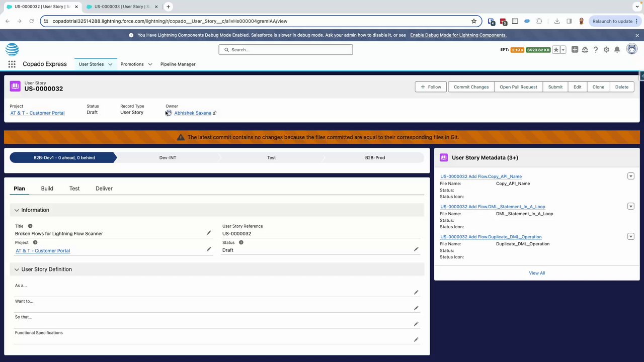Open actions menu for Copy_API_Name metadata
Image resolution: width=644 pixels, height=362 pixels.
(631, 176)
